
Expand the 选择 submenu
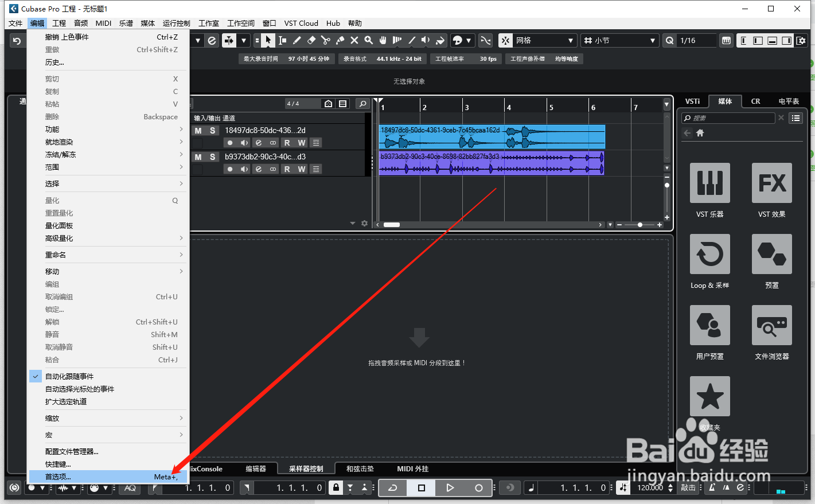pos(108,184)
